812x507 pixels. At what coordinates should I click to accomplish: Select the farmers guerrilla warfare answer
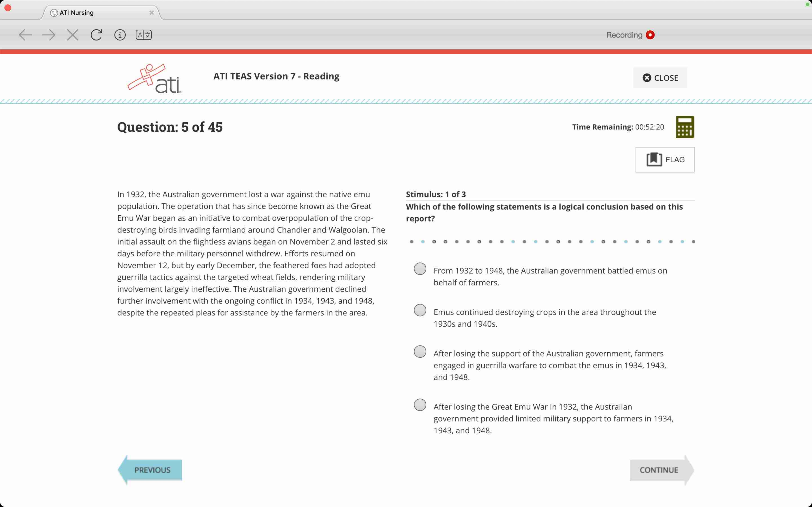coord(420,352)
